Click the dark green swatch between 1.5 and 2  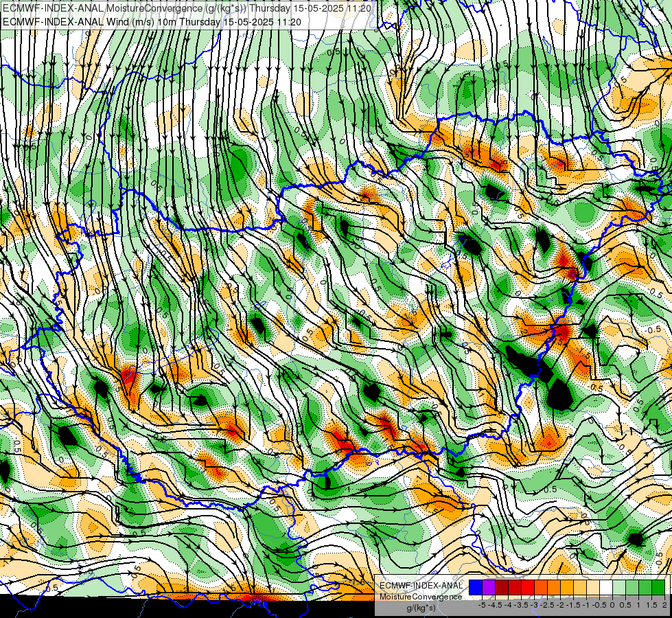pos(658,588)
